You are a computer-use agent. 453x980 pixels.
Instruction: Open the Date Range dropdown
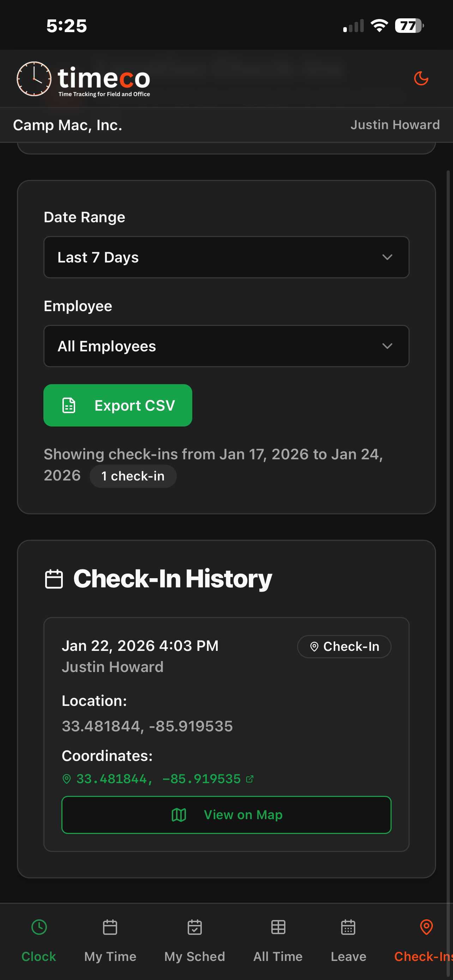coord(226,257)
